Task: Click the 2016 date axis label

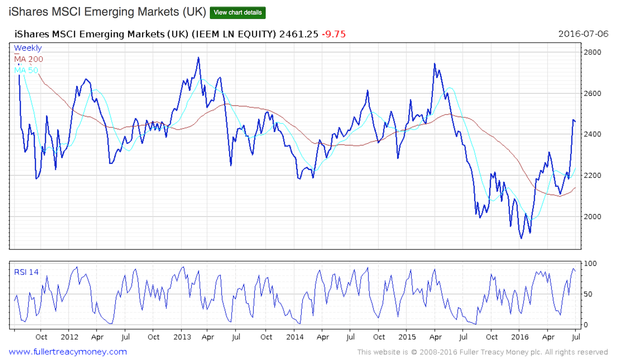Action: (520, 337)
